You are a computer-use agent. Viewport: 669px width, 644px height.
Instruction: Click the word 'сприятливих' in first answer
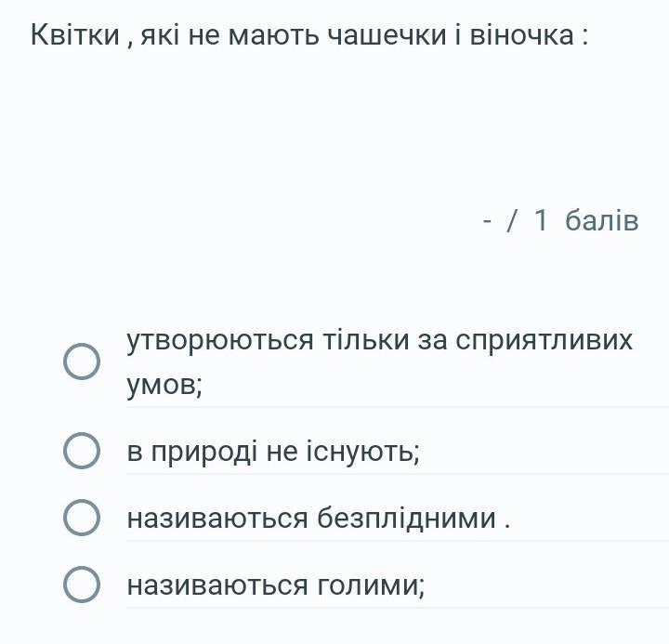[x=544, y=340]
